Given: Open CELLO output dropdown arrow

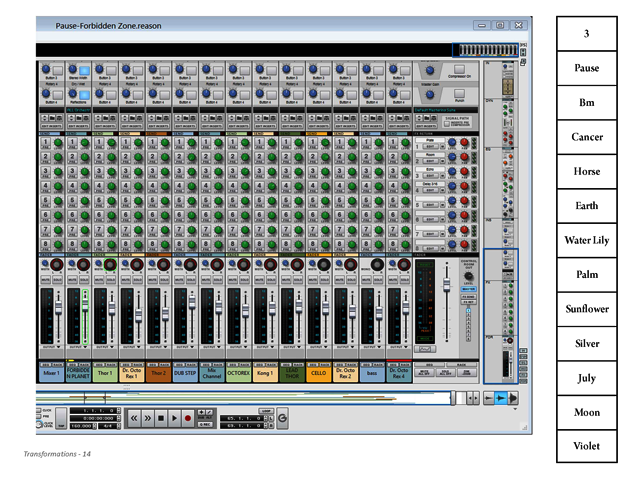Looking at the screenshot, I should [x=326, y=347].
